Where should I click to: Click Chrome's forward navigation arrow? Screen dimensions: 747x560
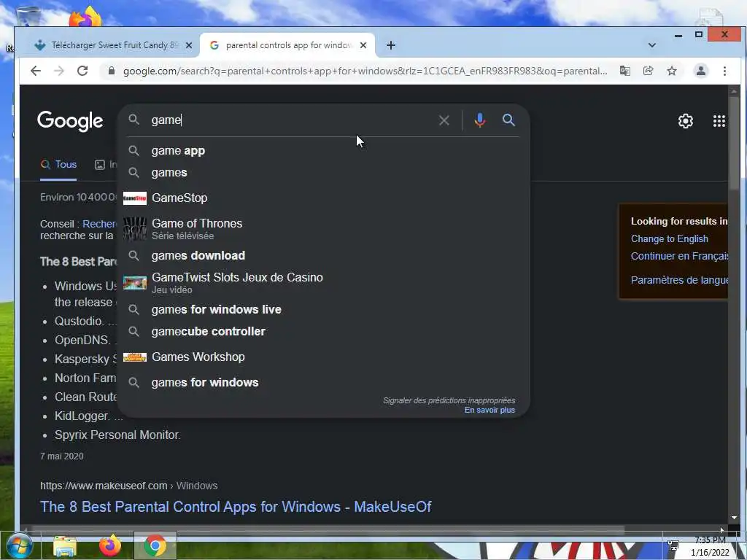tap(58, 71)
